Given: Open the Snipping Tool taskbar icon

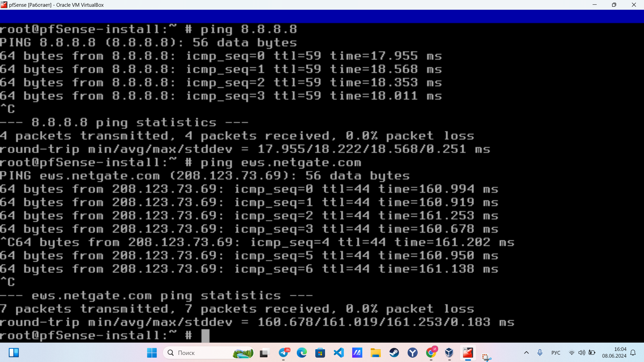Looking at the screenshot, I should point(486,357).
